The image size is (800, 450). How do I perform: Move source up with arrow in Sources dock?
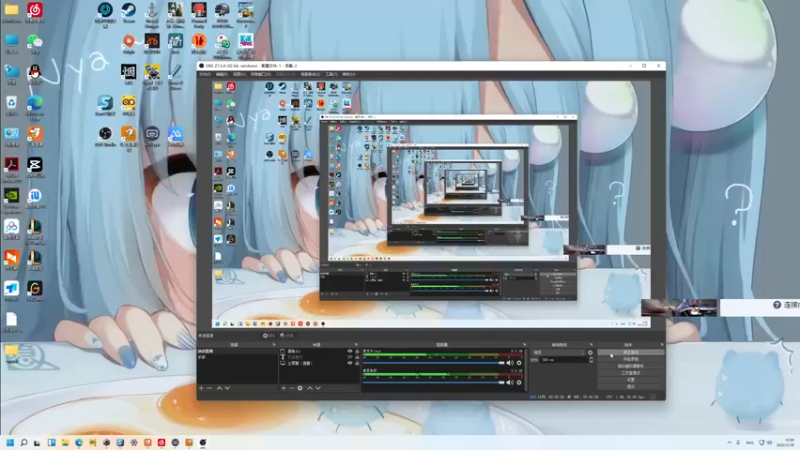[x=310, y=388]
